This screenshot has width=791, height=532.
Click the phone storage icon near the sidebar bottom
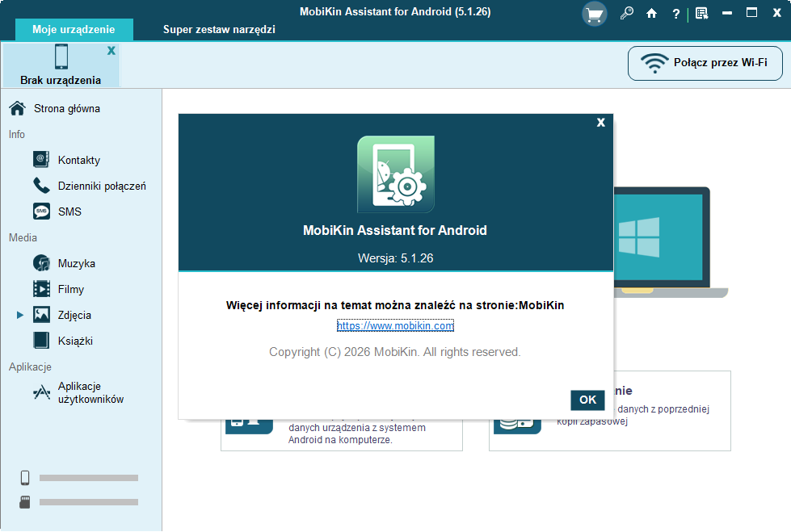[25, 478]
